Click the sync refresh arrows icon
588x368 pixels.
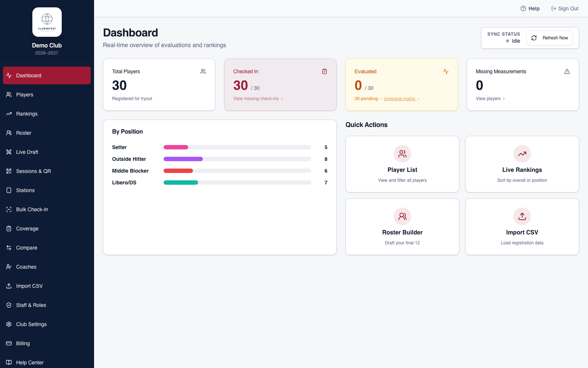[x=534, y=38]
